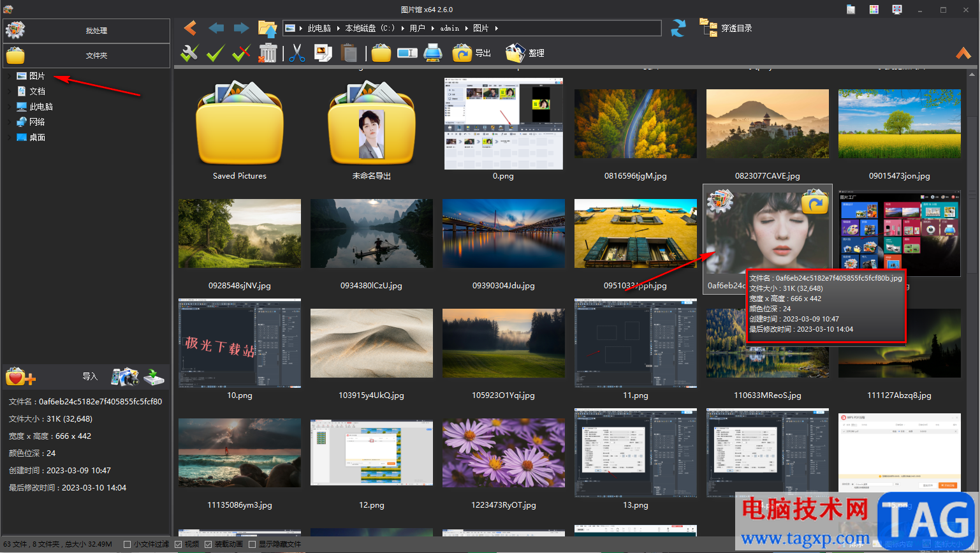Expand the 此电脑 tree node
The width and height of the screenshot is (980, 553).
pyautogui.click(x=8, y=107)
